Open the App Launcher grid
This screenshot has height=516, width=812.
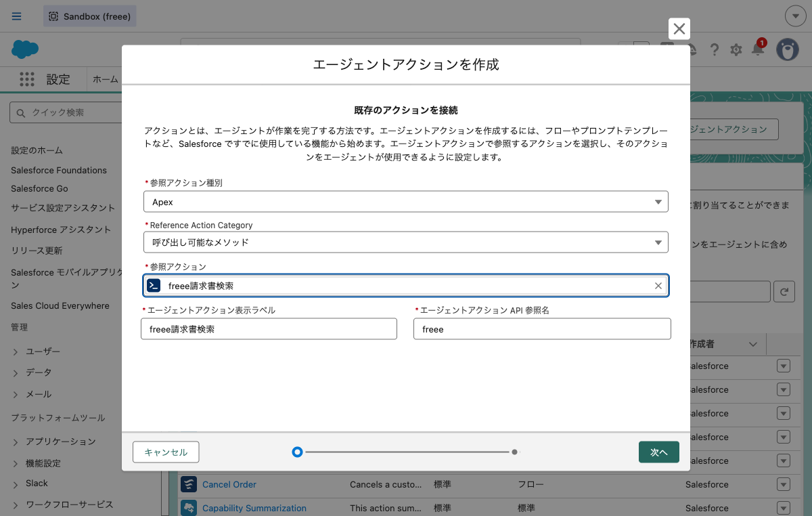(26, 80)
